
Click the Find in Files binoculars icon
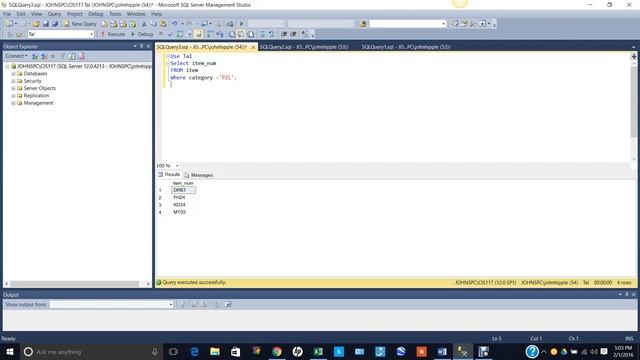coord(363,24)
